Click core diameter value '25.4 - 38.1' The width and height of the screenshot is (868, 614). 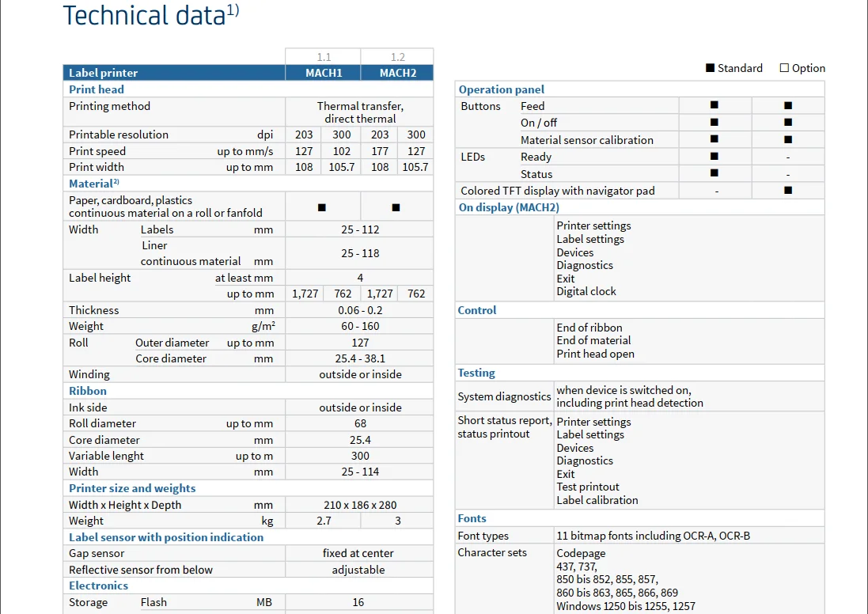point(360,358)
